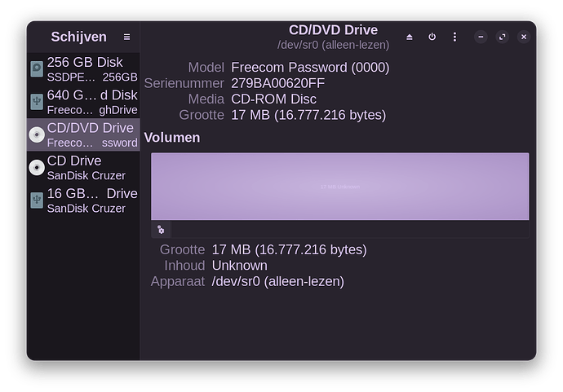Screen dimensions: 563x392
Task: Open the 16 GB SanDisk Cruzer drive
Action: pos(91,200)
